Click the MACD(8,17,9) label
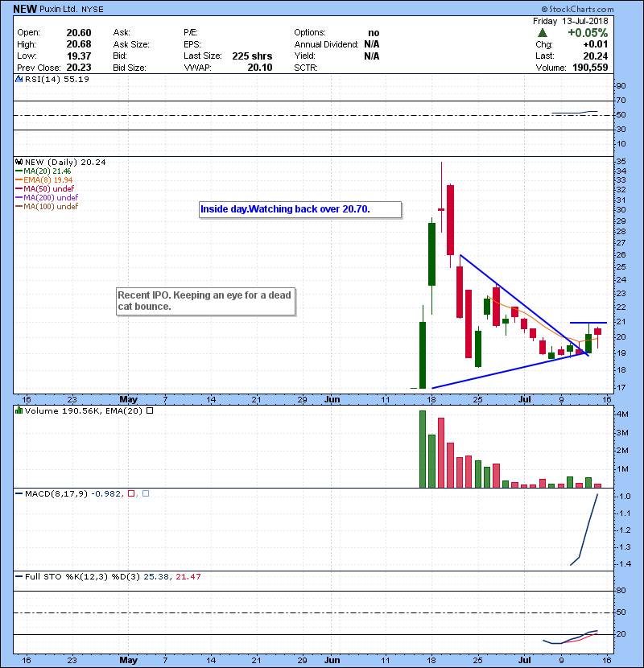This screenshot has height=668, width=644. (56, 494)
